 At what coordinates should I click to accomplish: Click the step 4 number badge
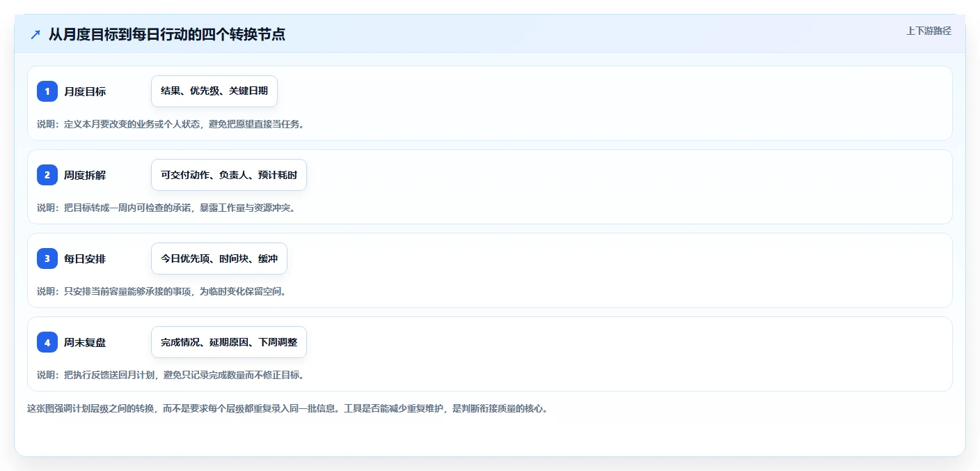pos(47,342)
